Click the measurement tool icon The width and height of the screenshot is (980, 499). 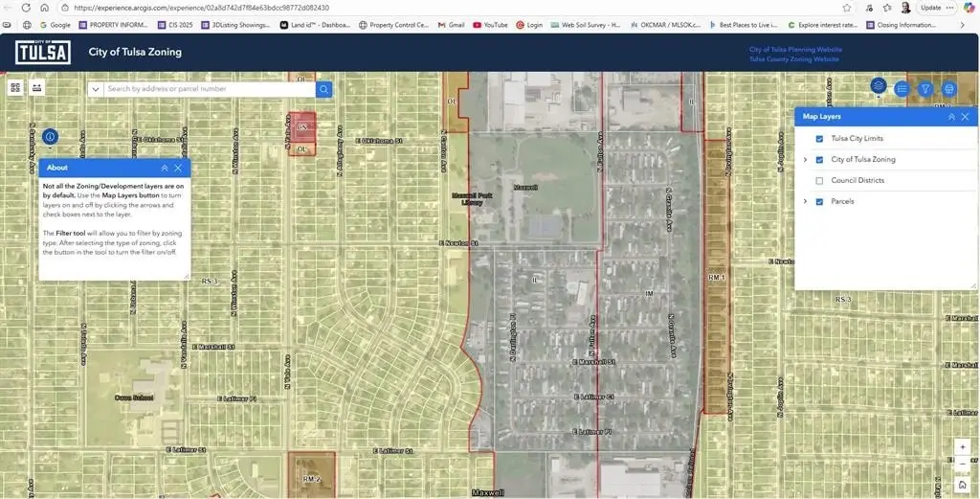click(37, 88)
